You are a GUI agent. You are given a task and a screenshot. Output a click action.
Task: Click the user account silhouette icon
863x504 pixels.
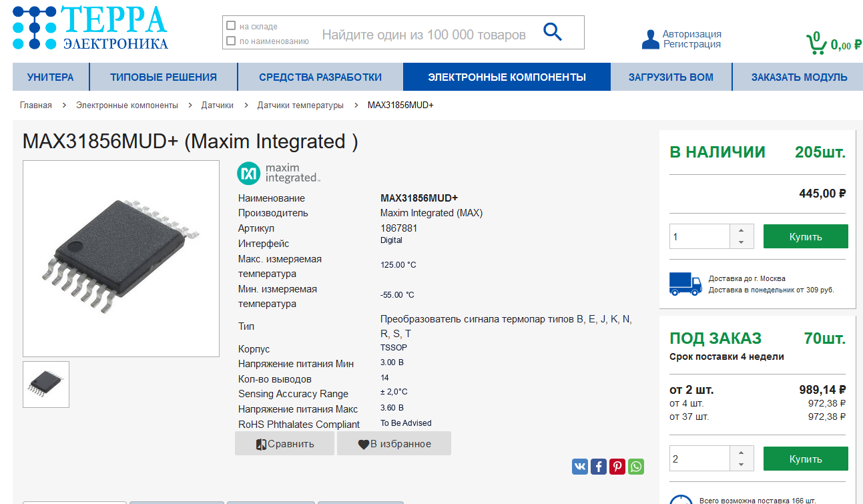[x=650, y=39]
